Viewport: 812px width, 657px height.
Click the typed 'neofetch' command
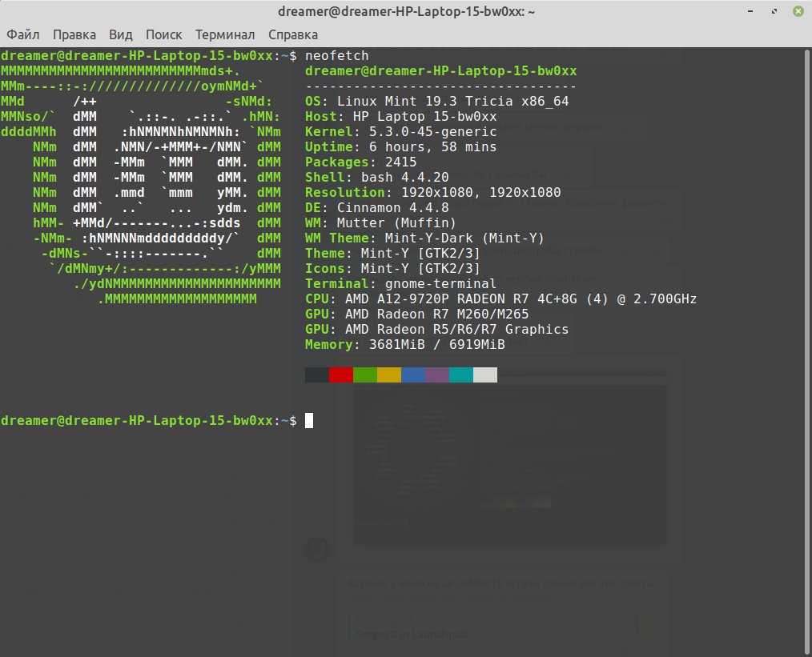click(336, 56)
